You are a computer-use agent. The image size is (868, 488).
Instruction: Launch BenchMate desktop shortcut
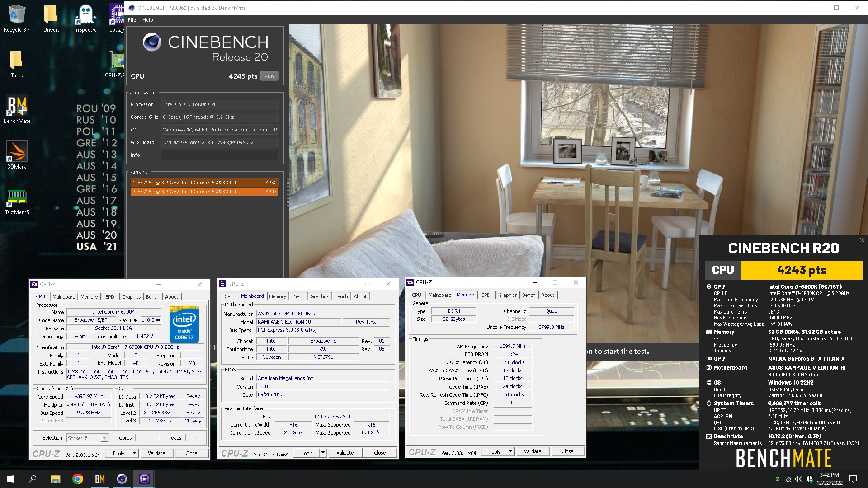(17, 110)
